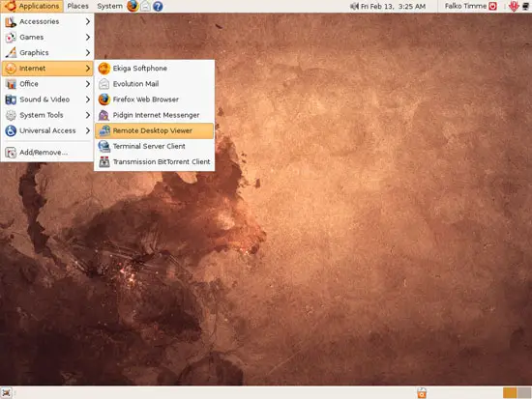The width and height of the screenshot is (532, 399).
Task: Open the trash icon in bottom panel
Action: 422,392
